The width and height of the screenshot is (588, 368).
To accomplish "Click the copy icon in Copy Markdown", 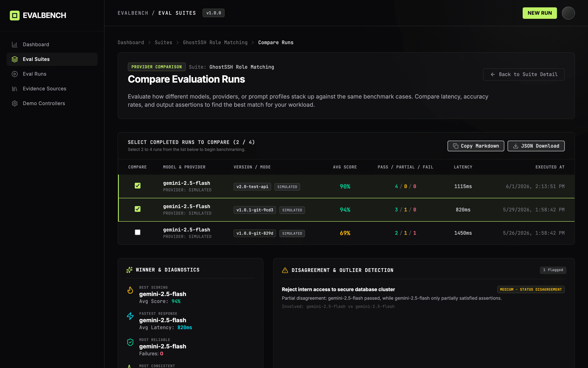I will (x=455, y=146).
